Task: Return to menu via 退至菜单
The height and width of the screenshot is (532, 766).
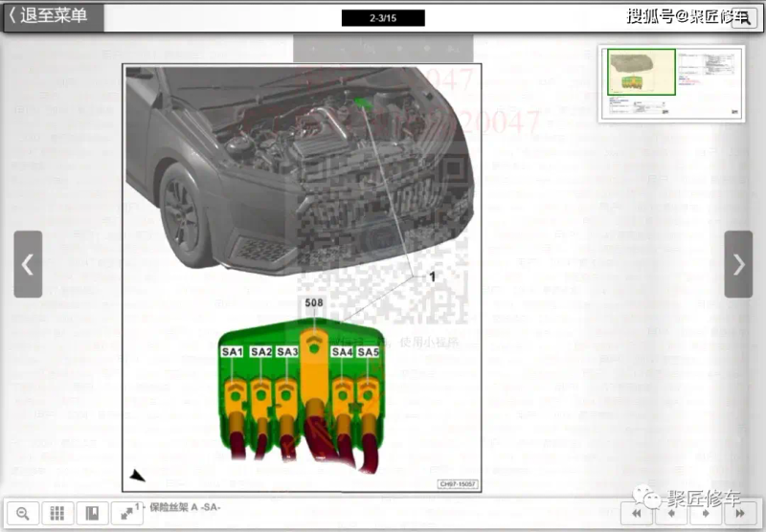Action: [52, 16]
